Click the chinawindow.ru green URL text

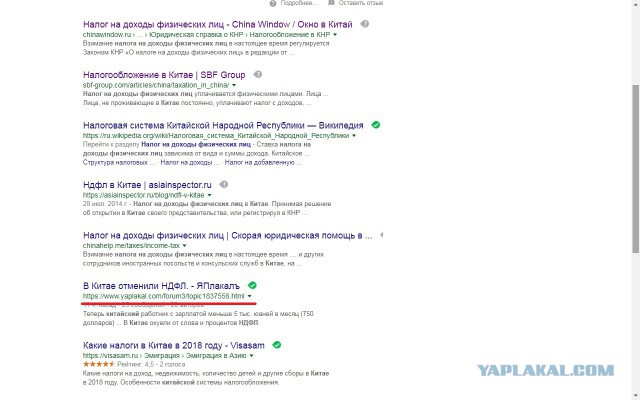tap(107, 35)
